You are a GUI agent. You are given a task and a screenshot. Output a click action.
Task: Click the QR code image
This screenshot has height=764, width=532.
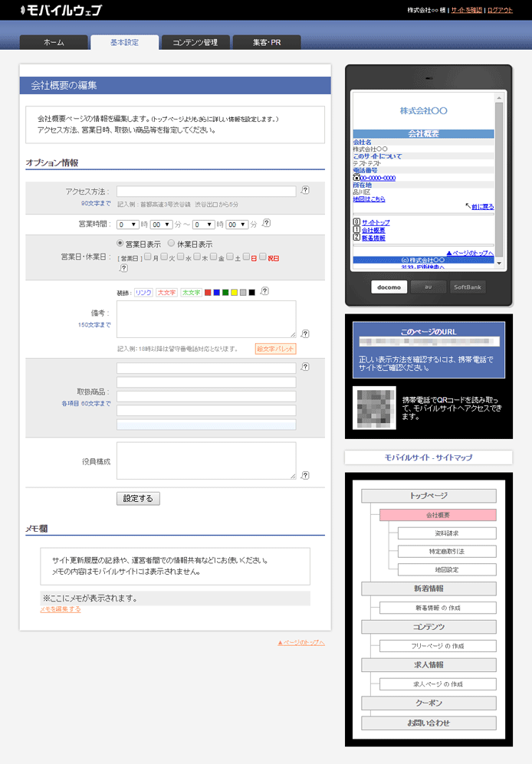[x=375, y=408]
